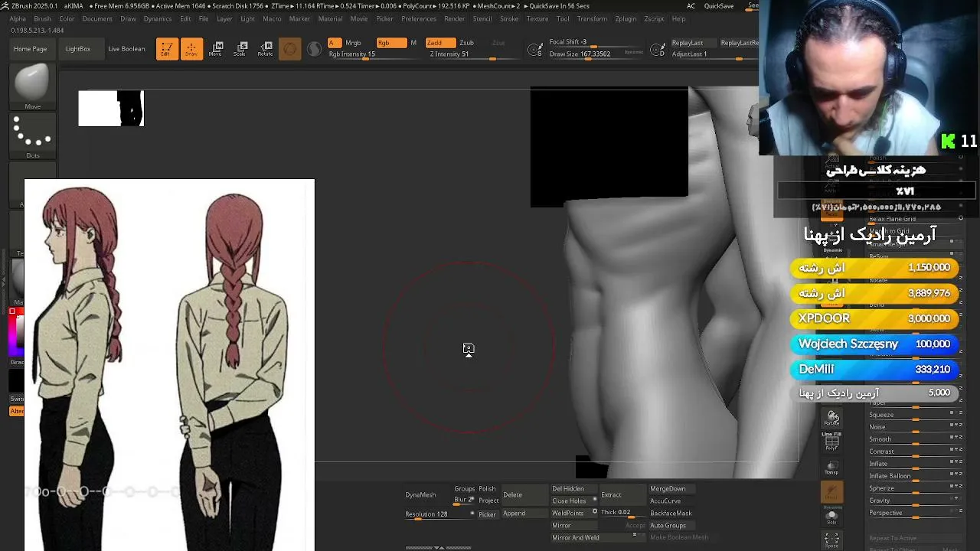Click the Makima reference image thumbnail
Screen dimensions: 980x551
(x=169, y=365)
